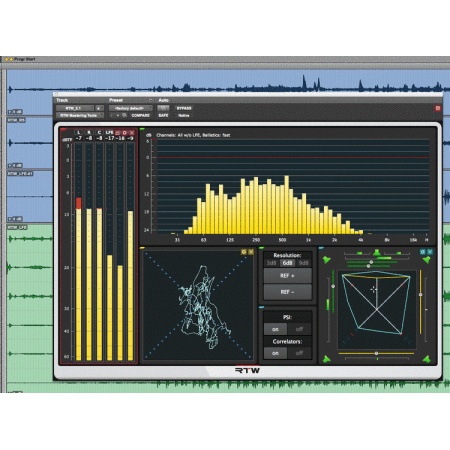Click the automation enable icon under Auto

[x=163, y=108]
